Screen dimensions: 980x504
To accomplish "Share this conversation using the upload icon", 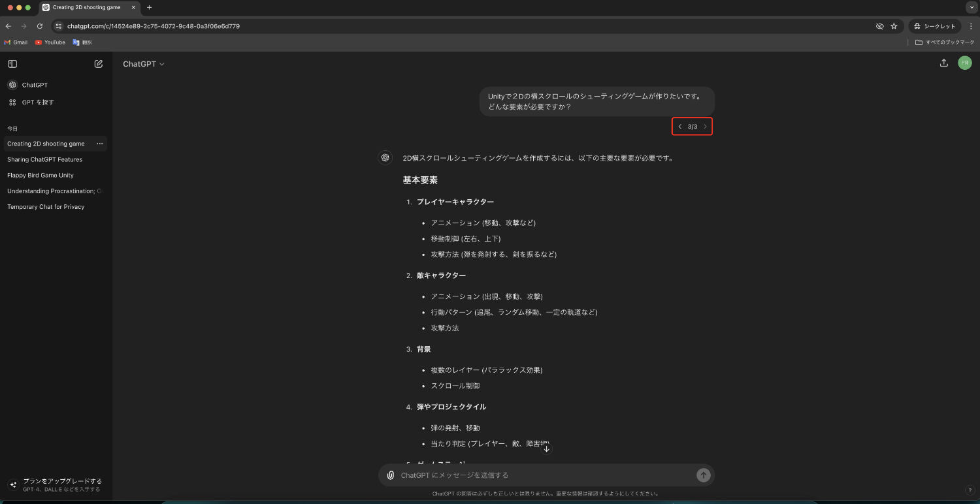I will (x=943, y=63).
